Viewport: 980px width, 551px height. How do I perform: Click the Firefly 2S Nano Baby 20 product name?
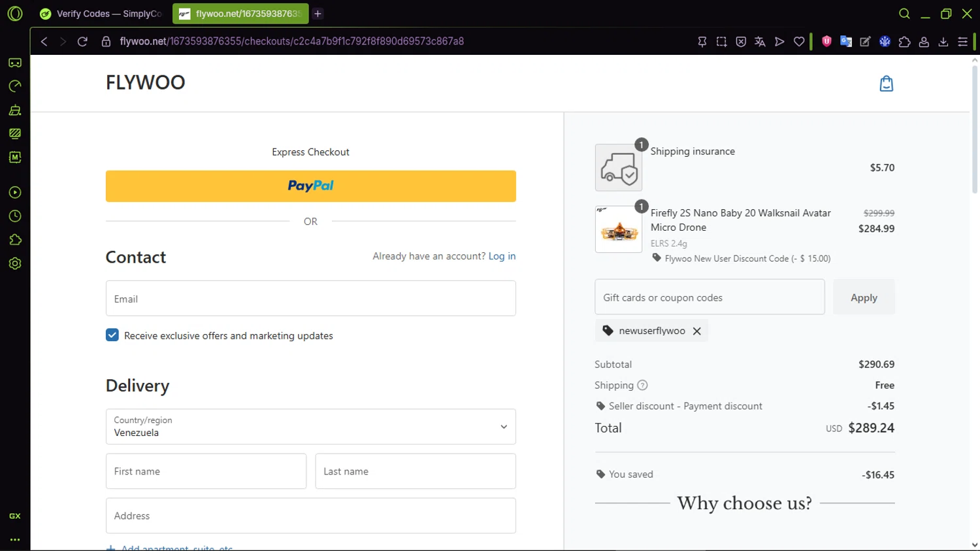[x=741, y=220]
